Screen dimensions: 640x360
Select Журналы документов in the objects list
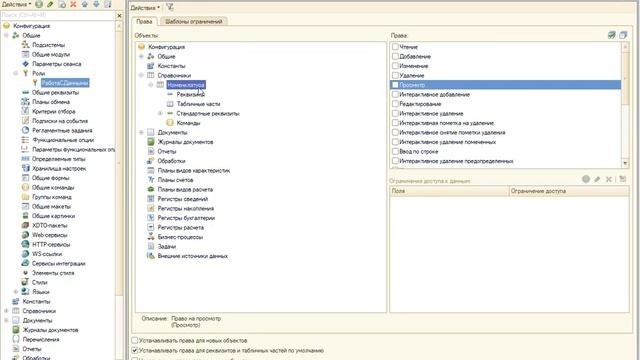(185, 142)
